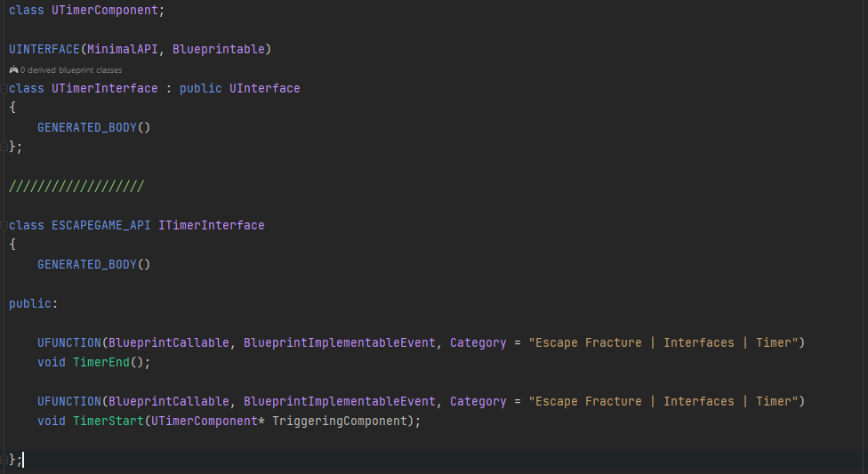Viewport: 868px width, 474px height.
Task: Click 'class' keyword before ESCAPEGAME_API
Action: click(27, 225)
